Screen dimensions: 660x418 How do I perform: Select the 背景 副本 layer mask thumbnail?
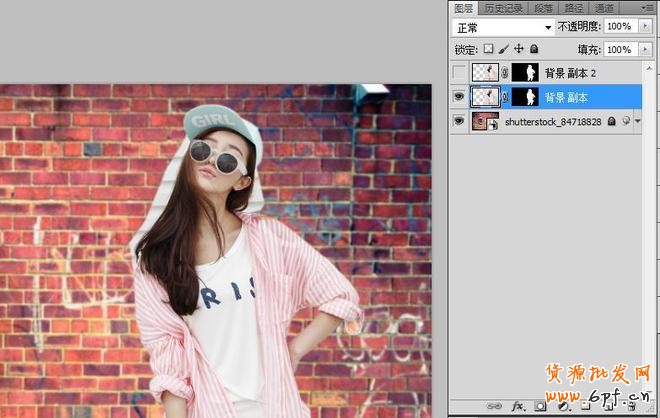[525, 96]
